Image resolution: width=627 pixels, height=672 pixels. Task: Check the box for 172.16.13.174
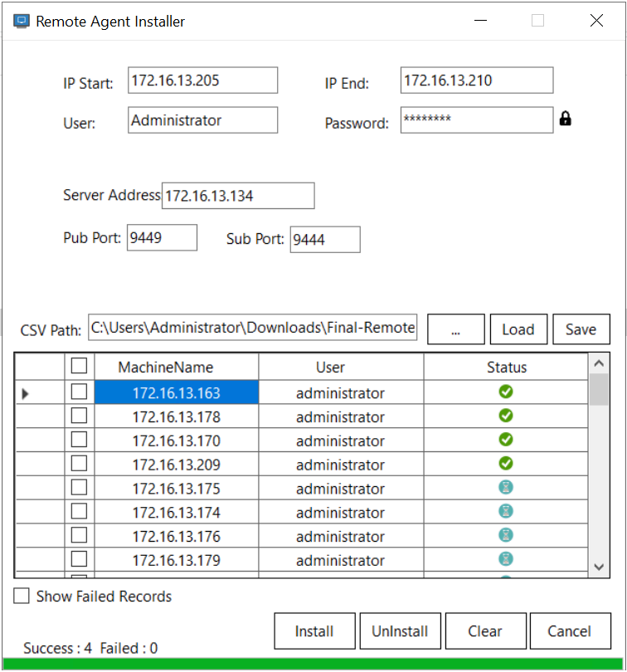79,511
